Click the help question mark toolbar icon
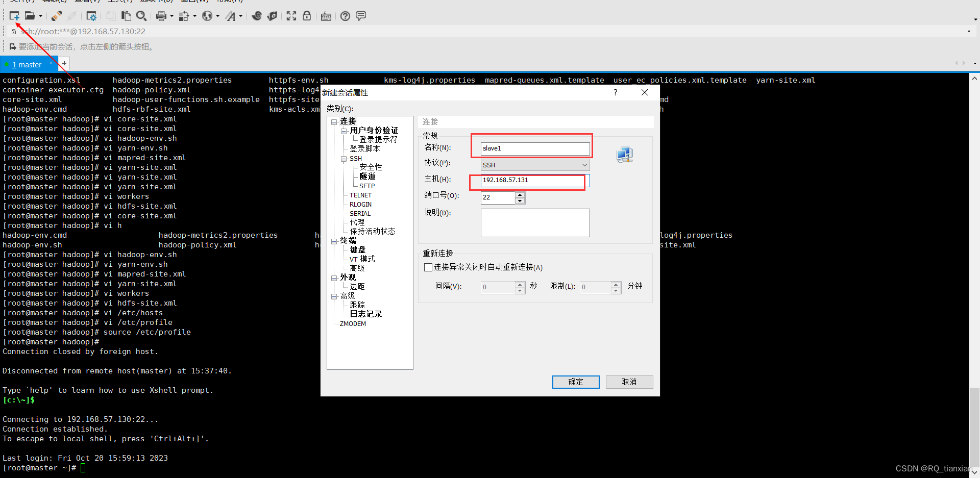Viewport: 980px width, 478px height. coord(346,16)
